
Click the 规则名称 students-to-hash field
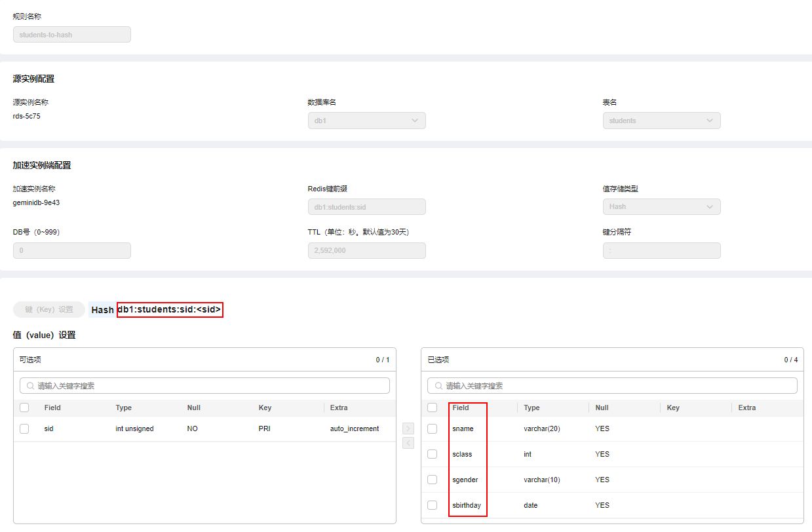pyautogui.click(x=71, y=35)
